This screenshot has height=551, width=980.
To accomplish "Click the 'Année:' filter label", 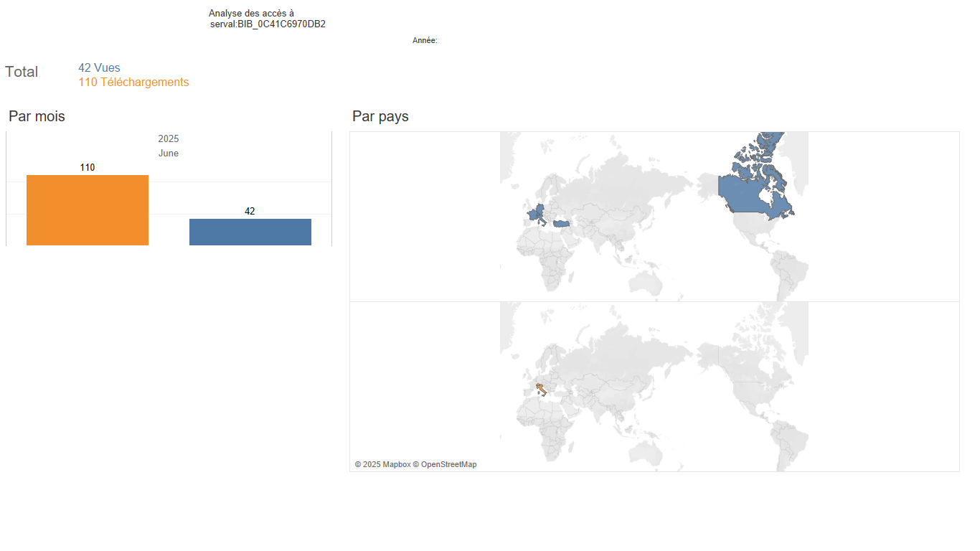I will pyautogui.click(x=425, y=41).
